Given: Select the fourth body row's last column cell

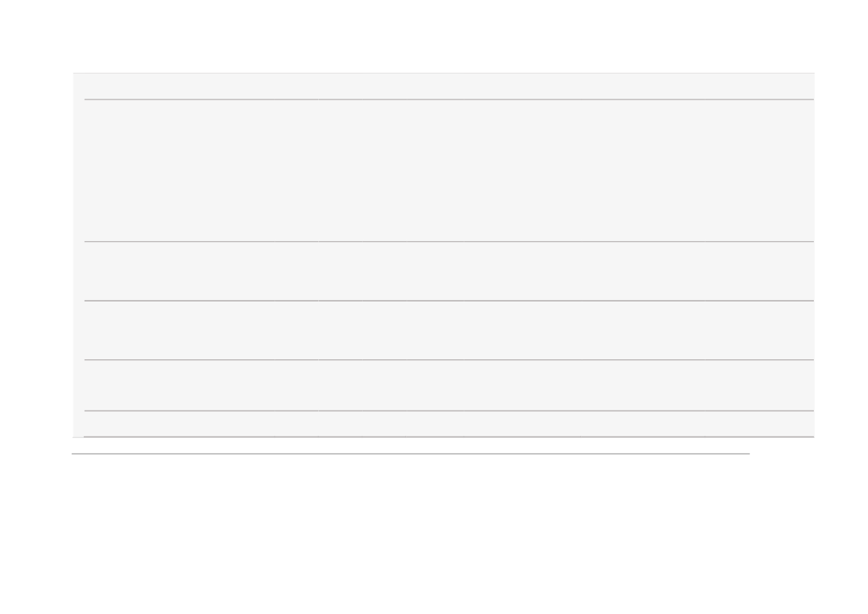Looking at the screenshot, I should pyautogui.click(x=760, y=385).
